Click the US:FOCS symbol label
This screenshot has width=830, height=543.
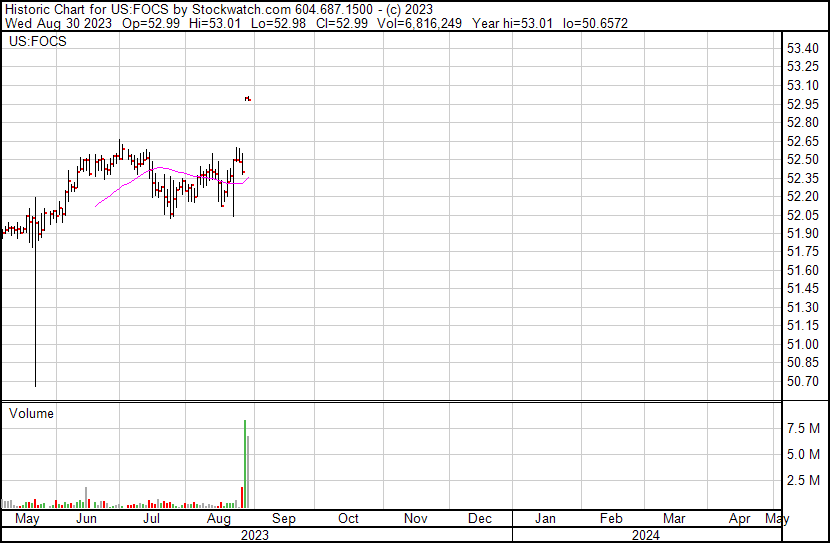pyautogui.click(x=38, y=41)
